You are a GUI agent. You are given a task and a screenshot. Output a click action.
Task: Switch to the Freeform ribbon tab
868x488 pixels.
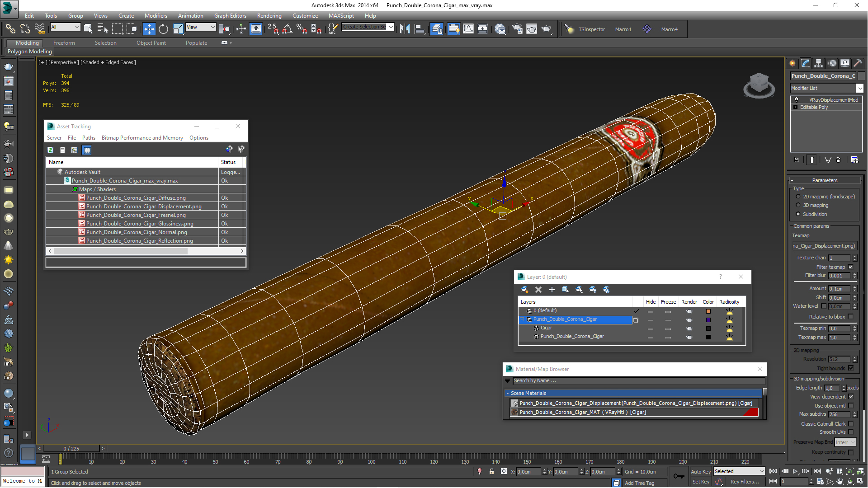coord(64,43)
